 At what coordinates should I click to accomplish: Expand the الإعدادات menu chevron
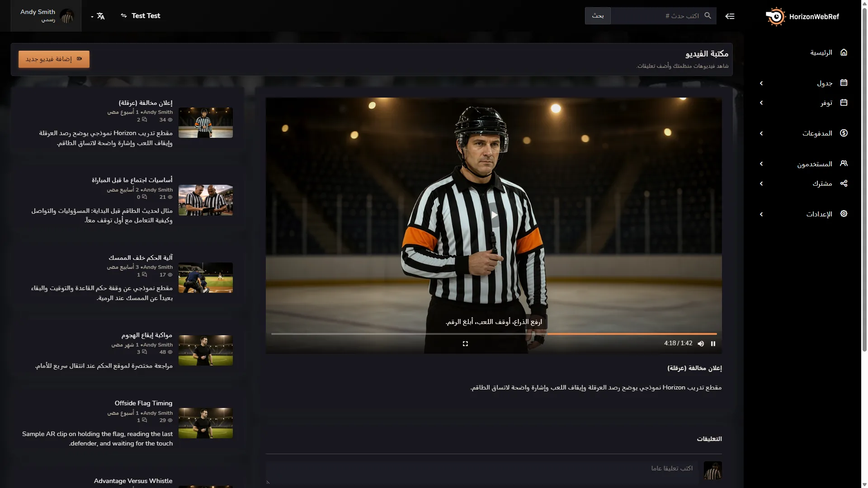tap(761, 214)
